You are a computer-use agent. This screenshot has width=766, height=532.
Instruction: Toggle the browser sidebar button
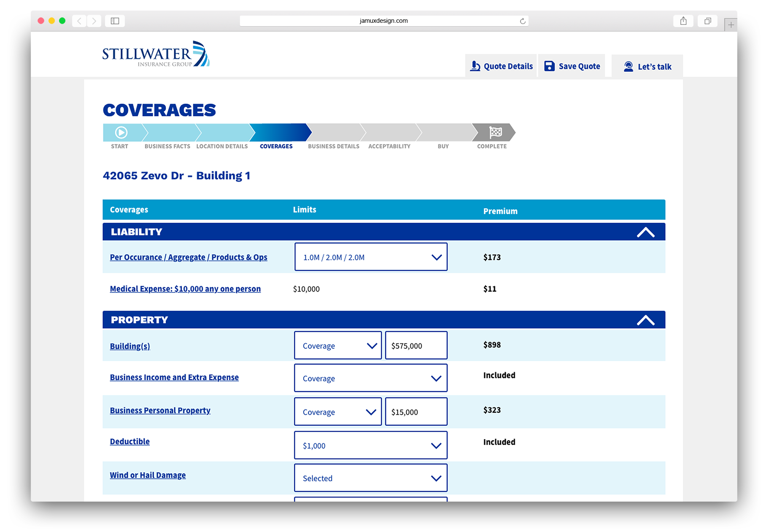[115, 21]
